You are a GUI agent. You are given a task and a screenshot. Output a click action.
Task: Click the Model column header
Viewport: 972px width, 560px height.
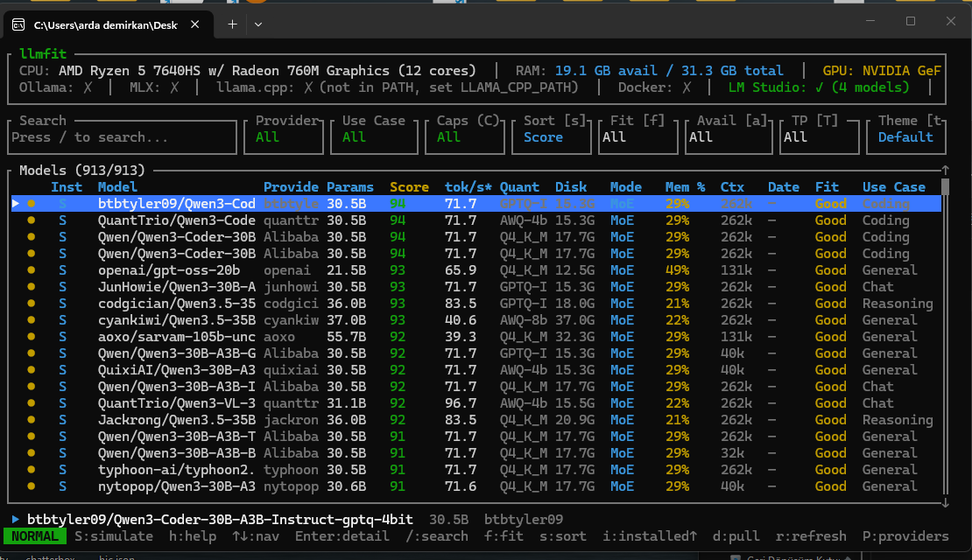point(117,187)
